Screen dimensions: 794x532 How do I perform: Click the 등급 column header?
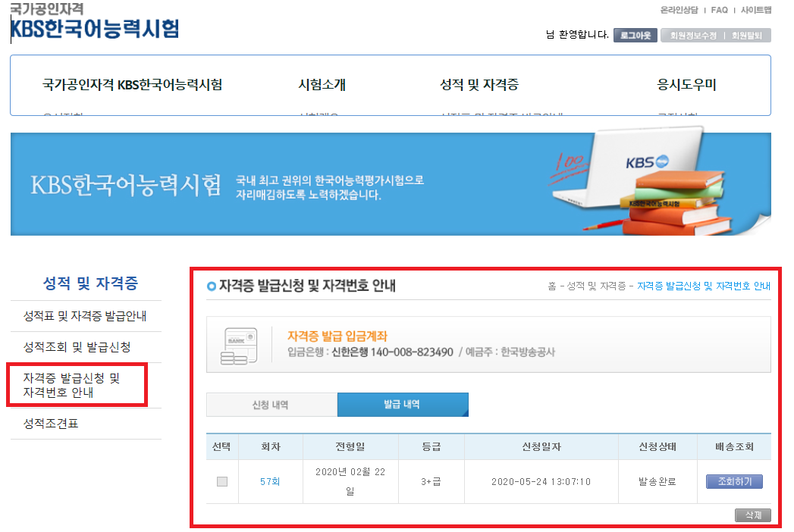[x=432, y=447]
